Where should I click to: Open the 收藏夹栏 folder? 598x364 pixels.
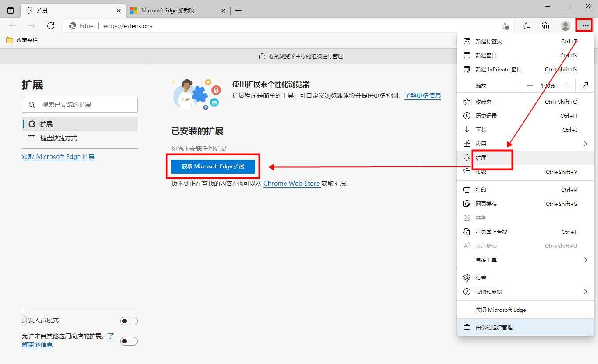[22, 40]
